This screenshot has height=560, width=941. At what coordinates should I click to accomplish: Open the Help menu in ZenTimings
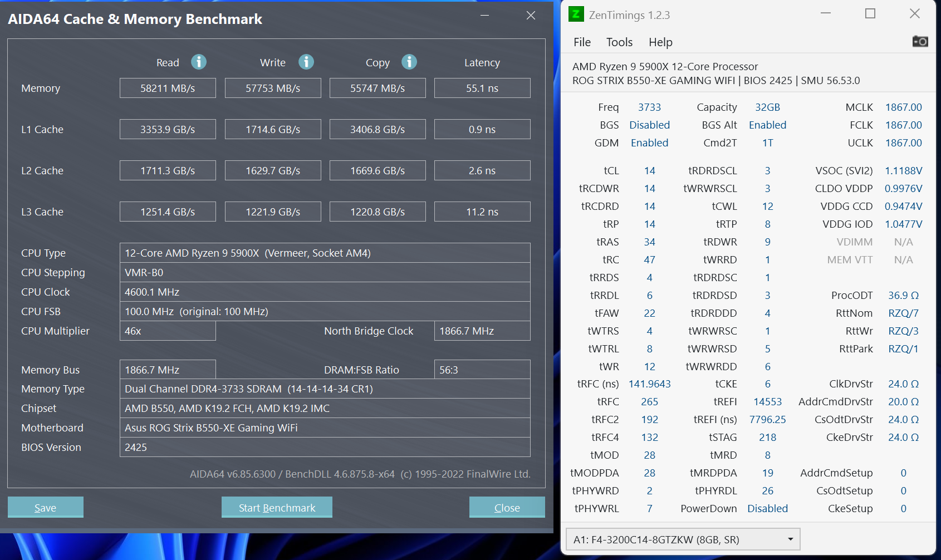click(660, 42)
